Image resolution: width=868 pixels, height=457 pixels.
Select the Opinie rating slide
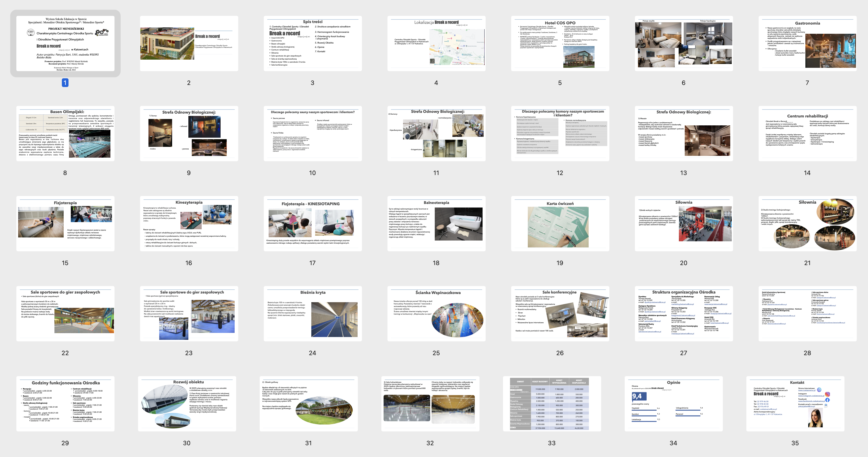[x=673, y=403]
